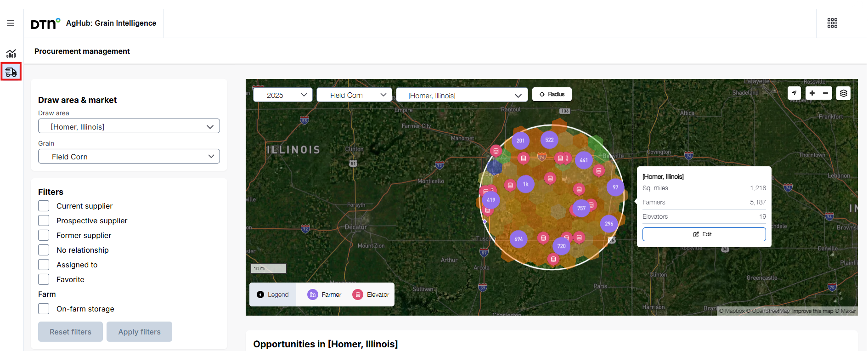Open the analytics chart sidebar icon

11,54
